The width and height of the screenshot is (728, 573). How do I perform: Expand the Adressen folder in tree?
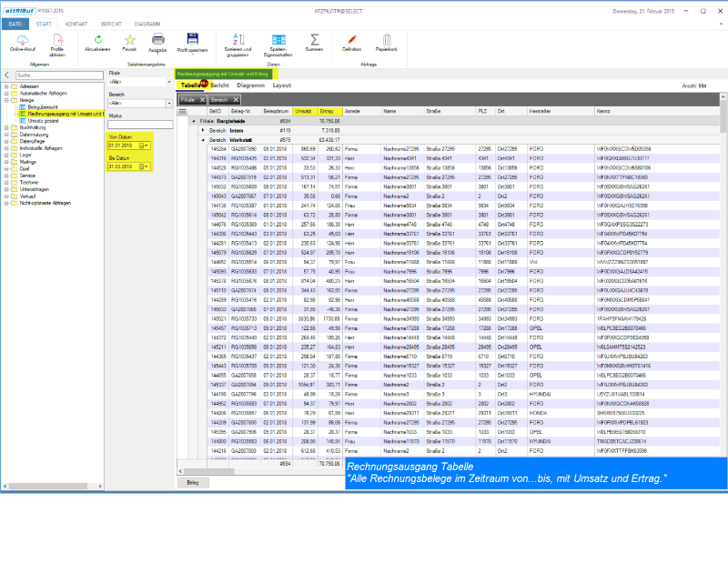pyautogui.click(x=5, y=87)
